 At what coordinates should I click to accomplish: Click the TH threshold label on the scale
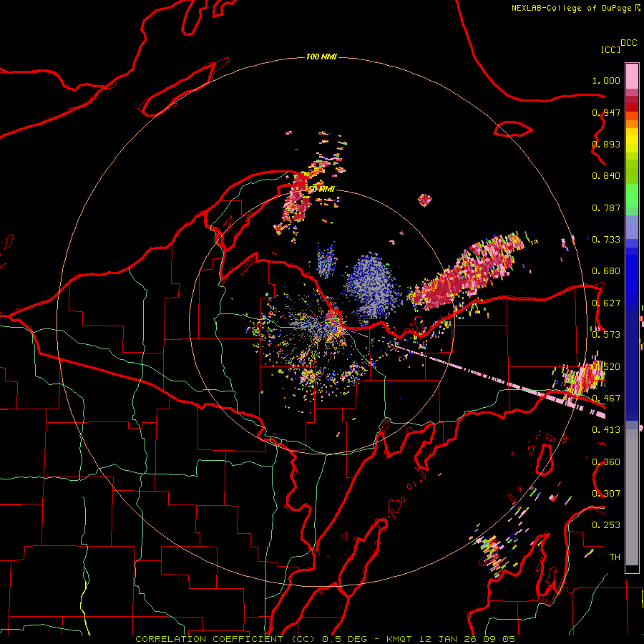coord(615,557)
